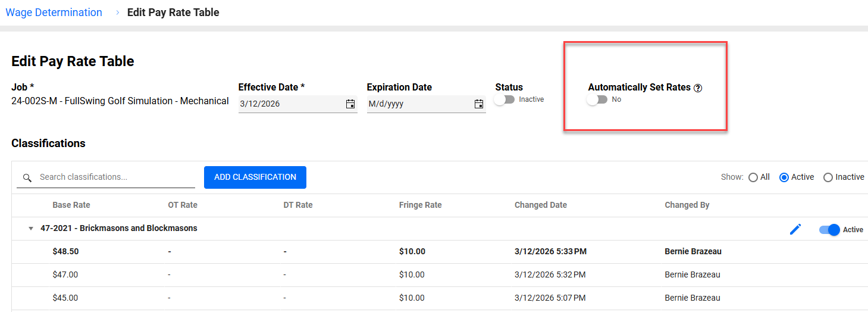
Task: Click the Base Rate column header
Action: point(71,205)
